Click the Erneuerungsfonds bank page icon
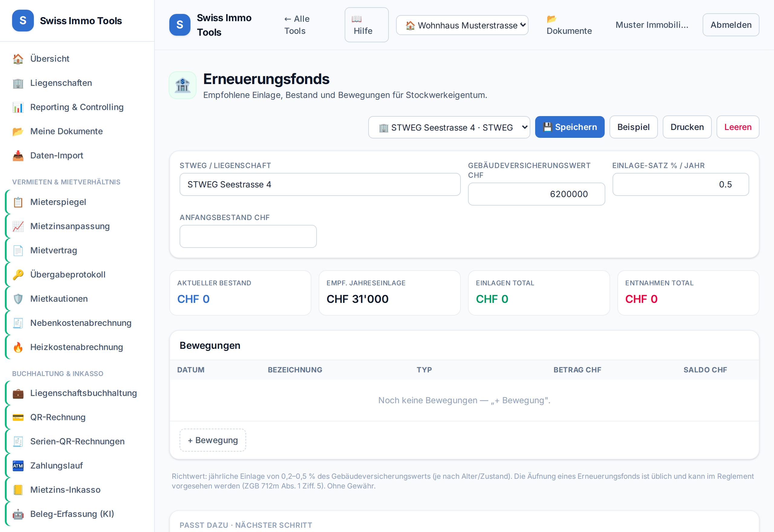Viewport: 774px width, 532px height. [183, 86]
